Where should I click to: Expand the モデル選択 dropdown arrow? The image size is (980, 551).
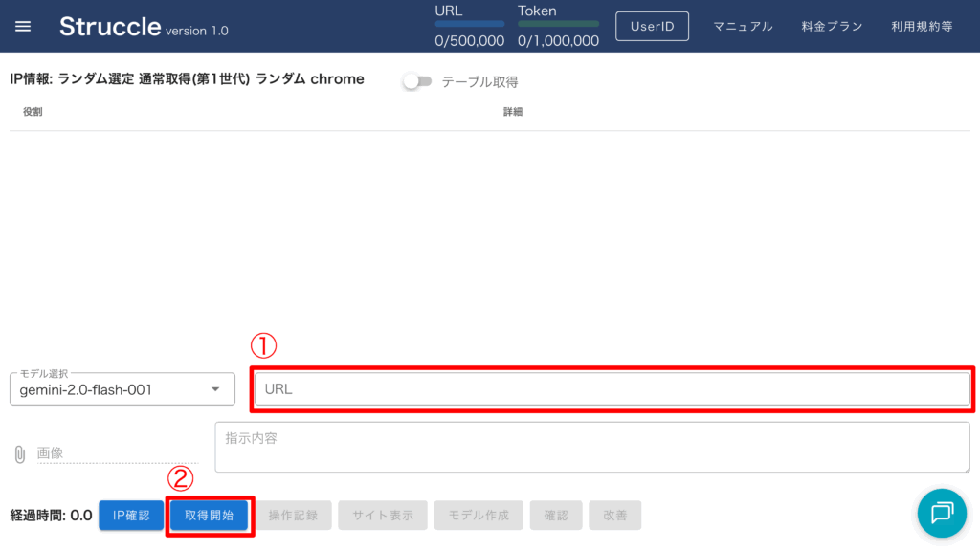216,389
